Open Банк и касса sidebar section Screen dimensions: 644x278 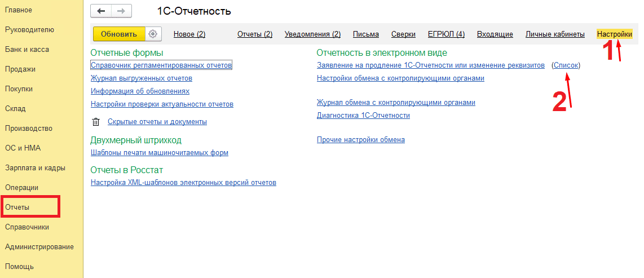[x=27, y=49]
